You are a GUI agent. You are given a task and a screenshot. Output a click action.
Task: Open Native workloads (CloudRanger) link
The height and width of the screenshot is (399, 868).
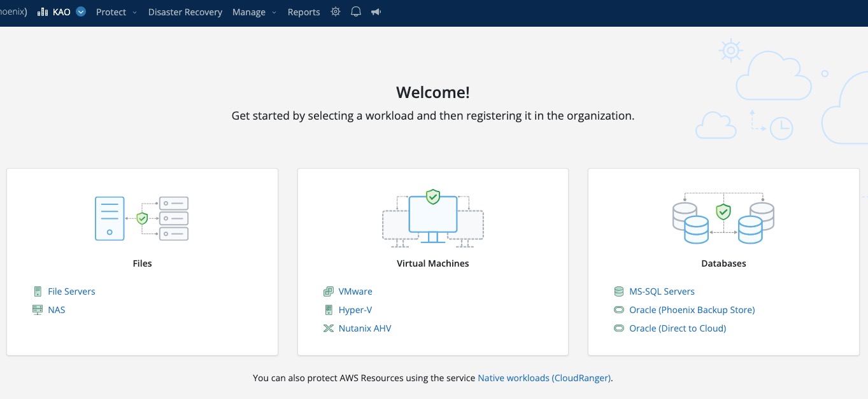[544, 378]
